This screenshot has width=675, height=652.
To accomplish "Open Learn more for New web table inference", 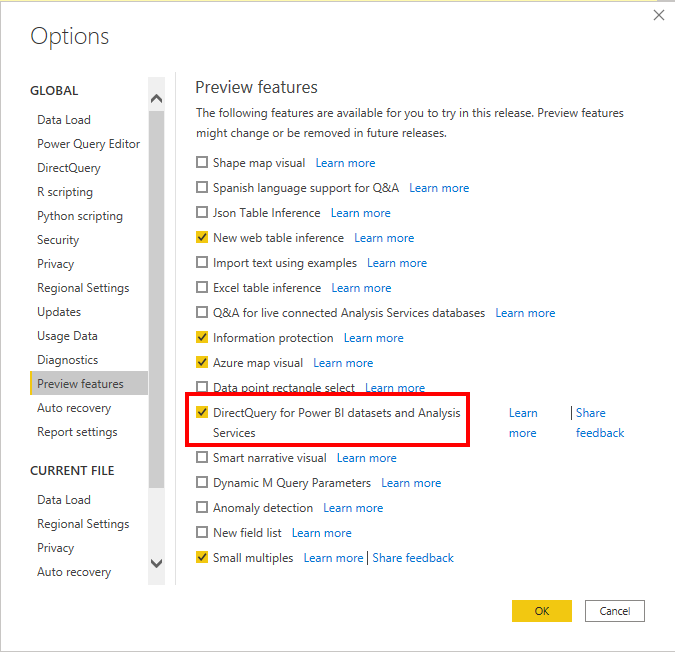I will 384,238.
